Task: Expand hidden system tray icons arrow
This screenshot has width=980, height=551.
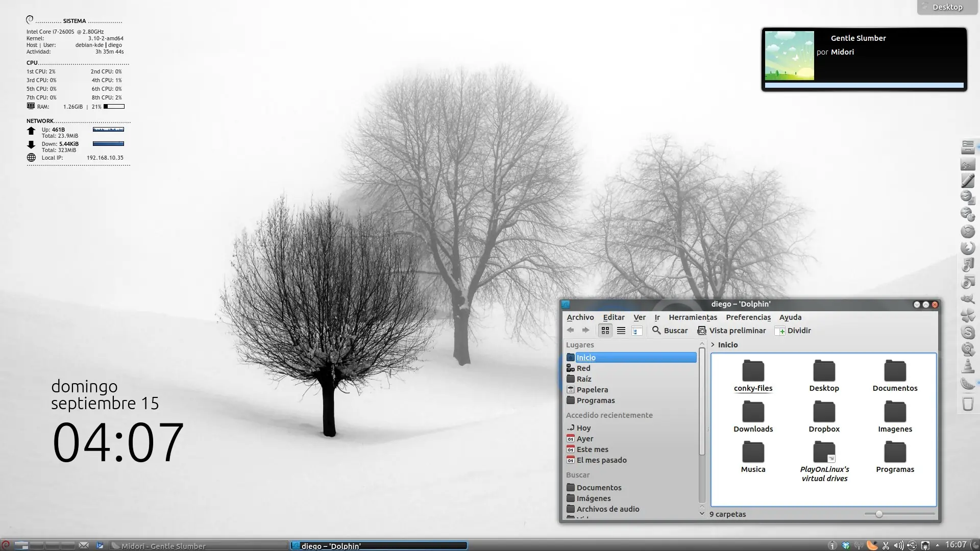Action: pos(938,545)
